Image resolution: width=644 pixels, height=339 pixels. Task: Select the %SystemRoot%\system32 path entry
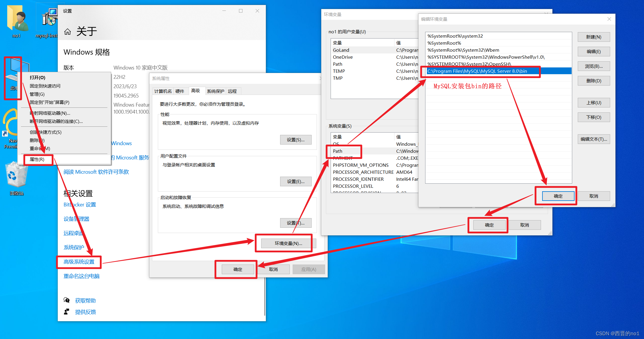[x=498, y=36]
